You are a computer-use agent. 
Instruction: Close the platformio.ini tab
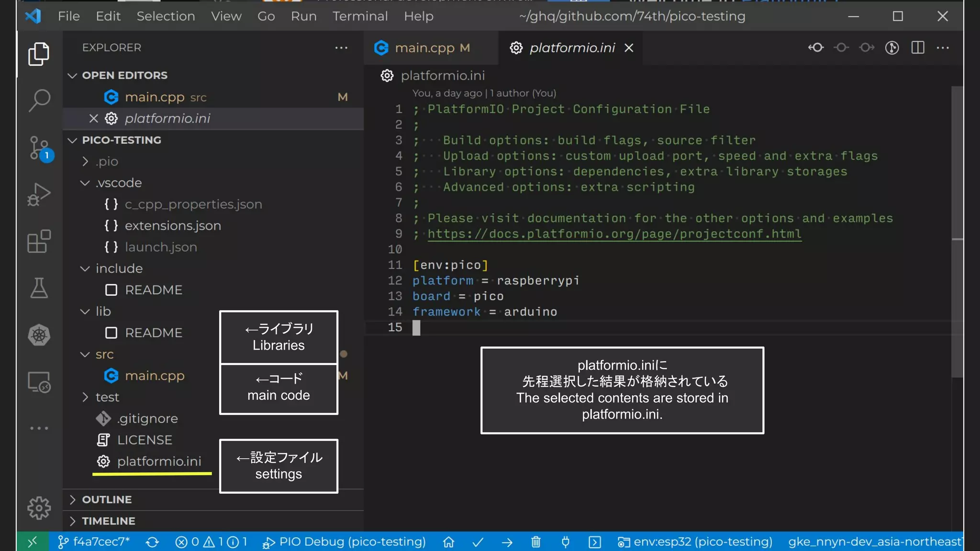click(x=629, y=48)
